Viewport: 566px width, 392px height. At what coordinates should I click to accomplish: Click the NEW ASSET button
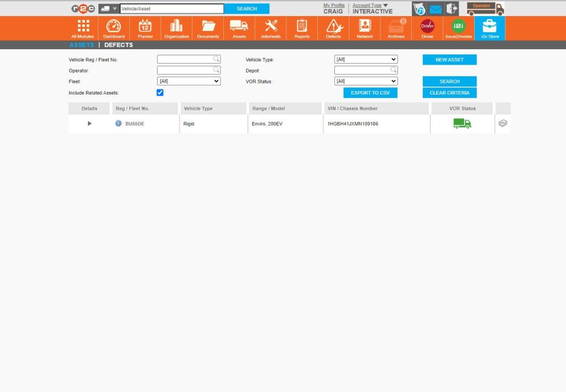tap(449, 59)
